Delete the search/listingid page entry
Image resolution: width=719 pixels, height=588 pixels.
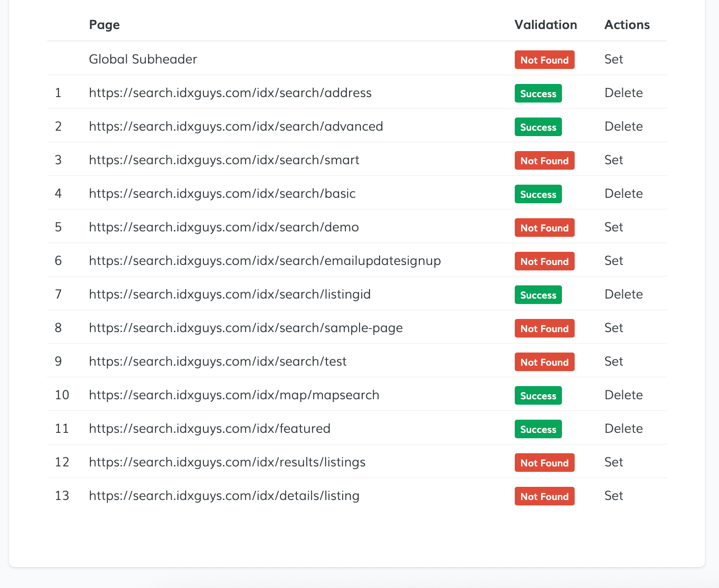623,294
